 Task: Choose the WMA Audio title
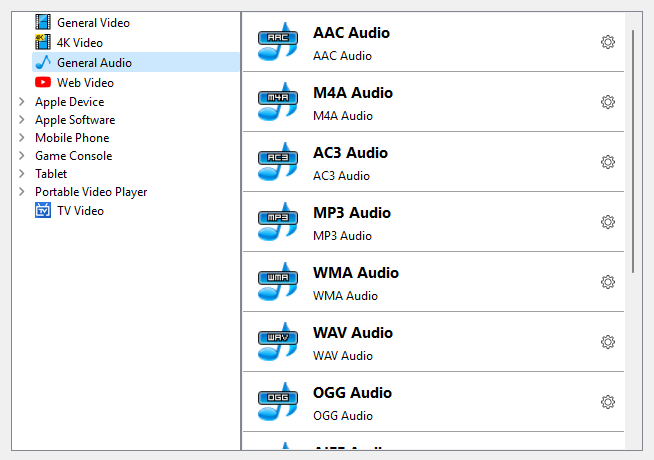coord(356,273)
